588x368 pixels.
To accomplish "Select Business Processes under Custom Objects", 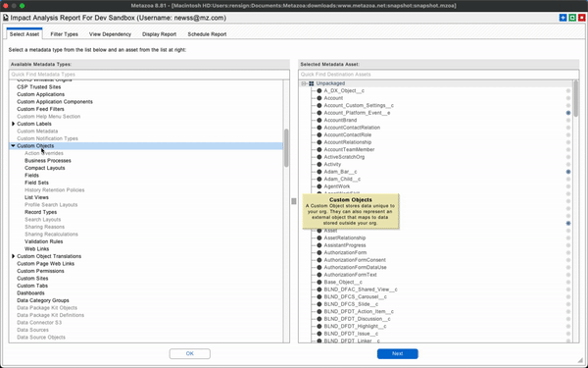I will coord(48,160).
